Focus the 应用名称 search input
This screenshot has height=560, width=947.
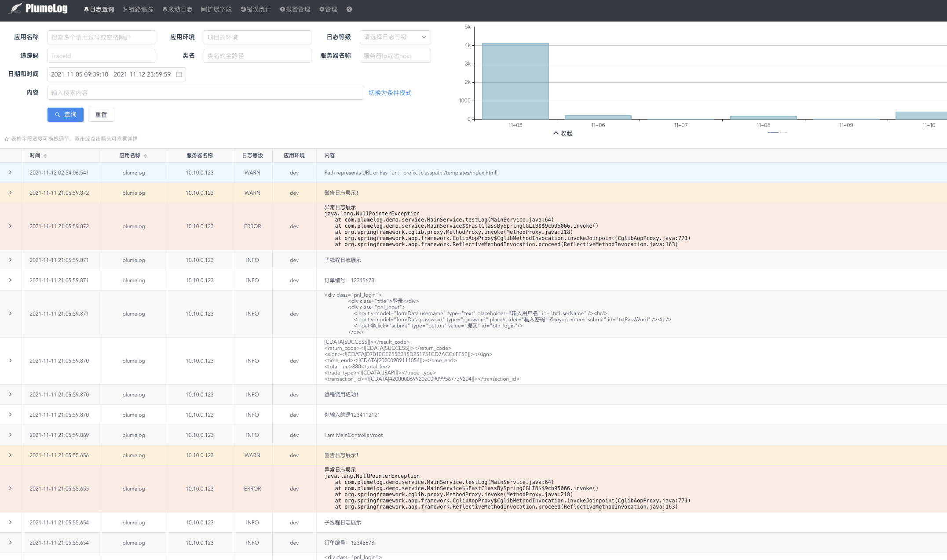[101, 37]
